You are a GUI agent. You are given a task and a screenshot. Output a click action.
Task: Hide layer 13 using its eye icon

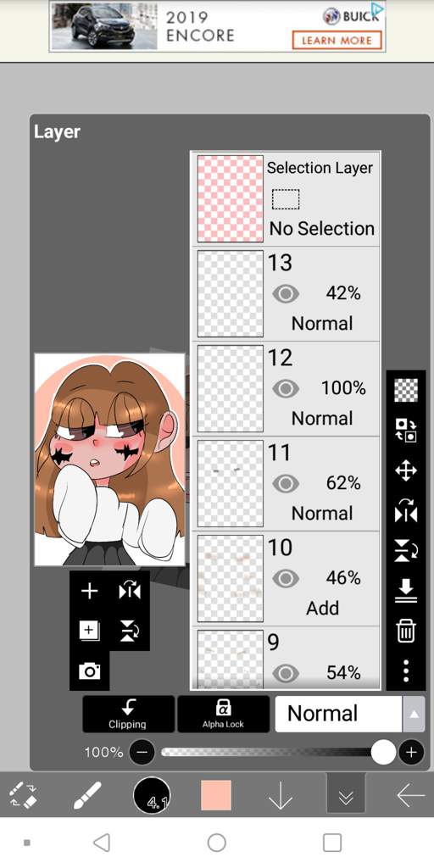tap(286, 293)
